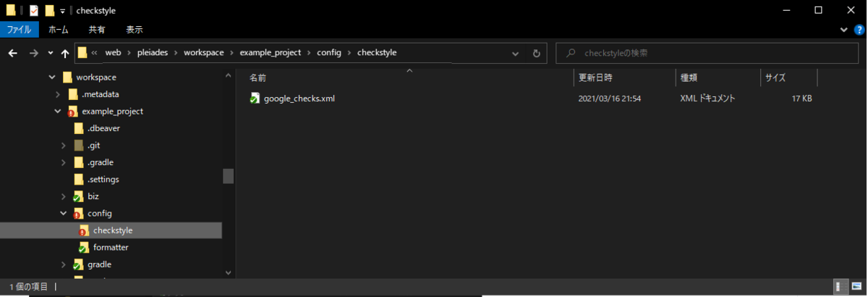Open the 表示 ribbon tab
Image resolution: width=868 pixels, height=297 pixels.
pyautogui.click(x=135, y=30)
